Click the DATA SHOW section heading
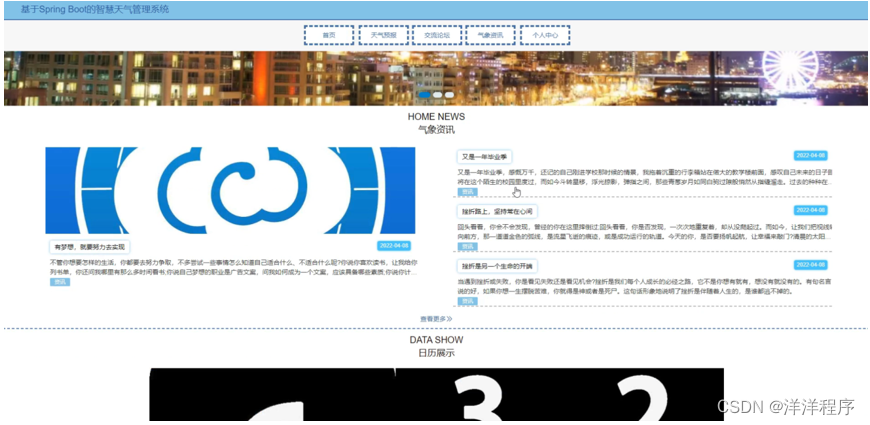 pos(436,340)
